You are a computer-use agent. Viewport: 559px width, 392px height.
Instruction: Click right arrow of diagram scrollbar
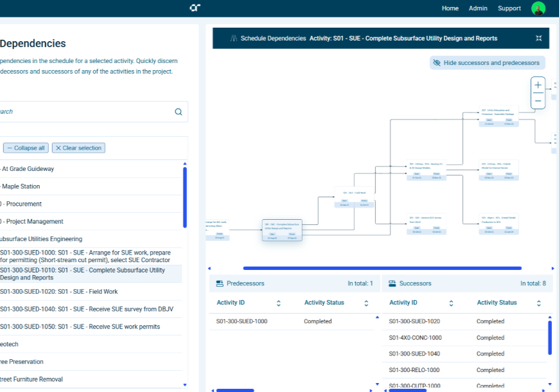click(553, 268)
